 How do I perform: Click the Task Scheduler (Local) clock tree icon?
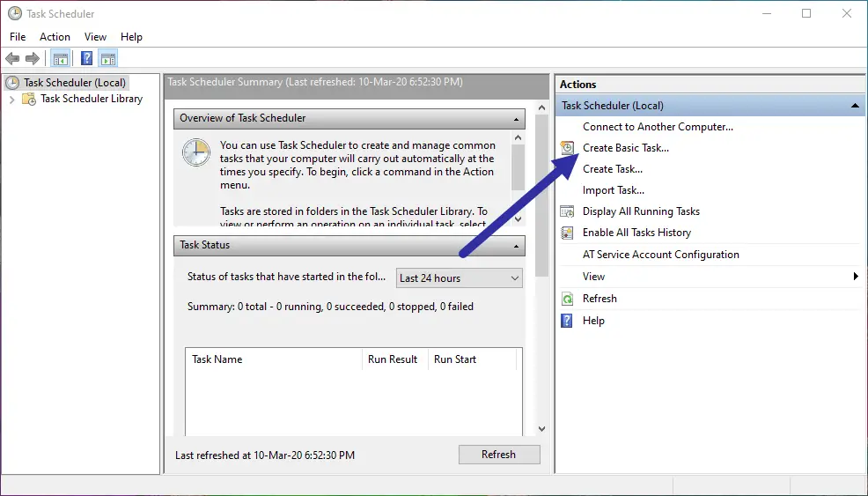pos(12,83)
